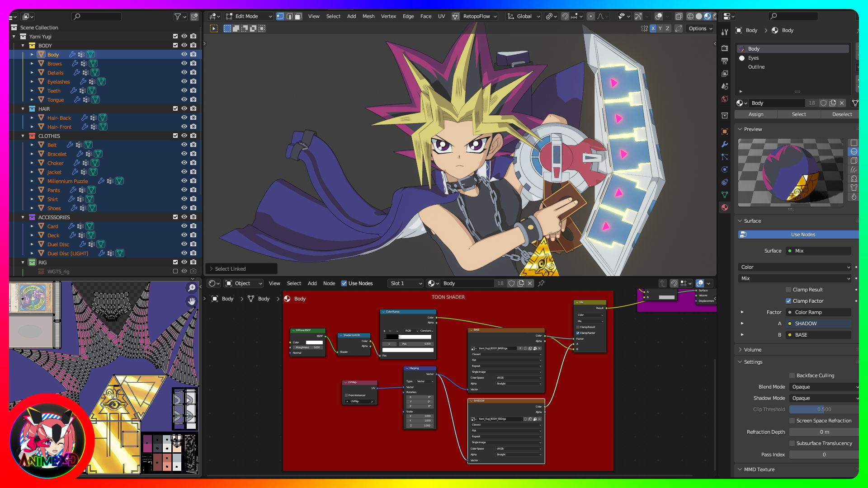Hide Millennium Puzzle with eye icon
The width and height of the screenshot is (868, 488).
pos(184,181)
